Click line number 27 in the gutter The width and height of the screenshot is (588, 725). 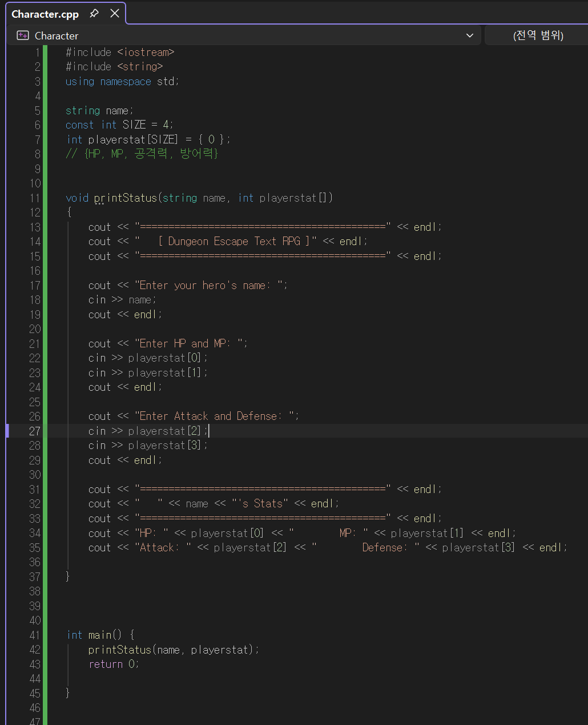(x=35, y=431)
